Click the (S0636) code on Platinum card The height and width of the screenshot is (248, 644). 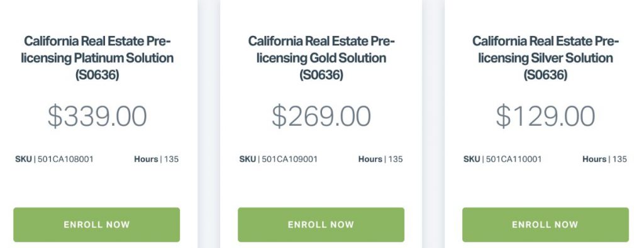(x=97, y=76)
